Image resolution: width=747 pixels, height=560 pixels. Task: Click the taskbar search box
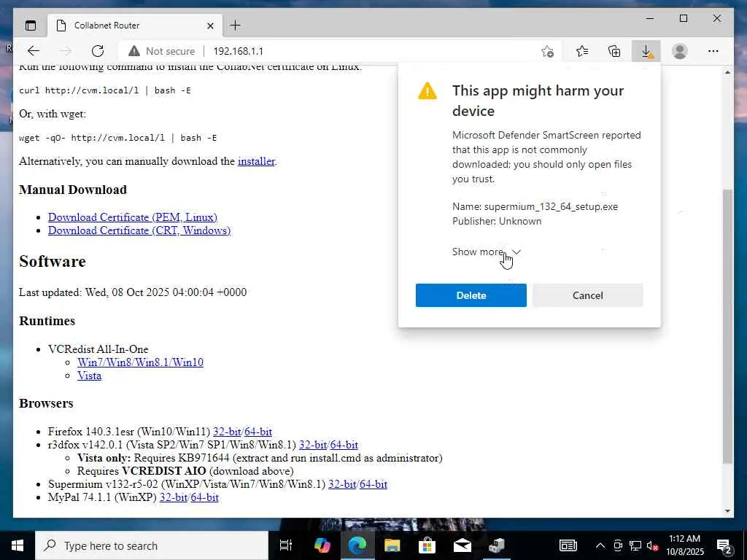click(x=152, y=545)
